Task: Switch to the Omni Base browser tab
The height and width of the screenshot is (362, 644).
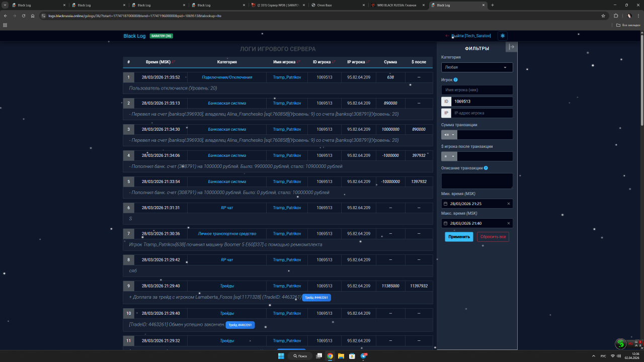Action: (337, 5)
